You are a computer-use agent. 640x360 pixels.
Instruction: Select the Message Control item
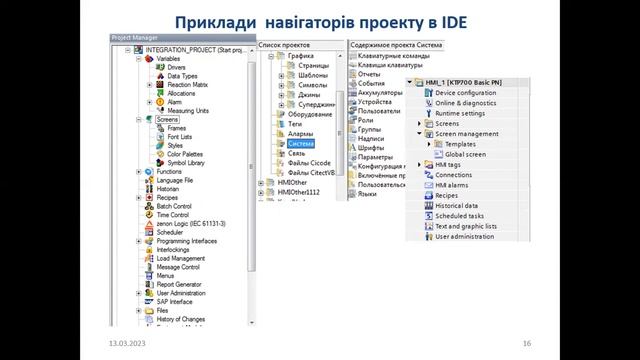click(x=178, y=267)
